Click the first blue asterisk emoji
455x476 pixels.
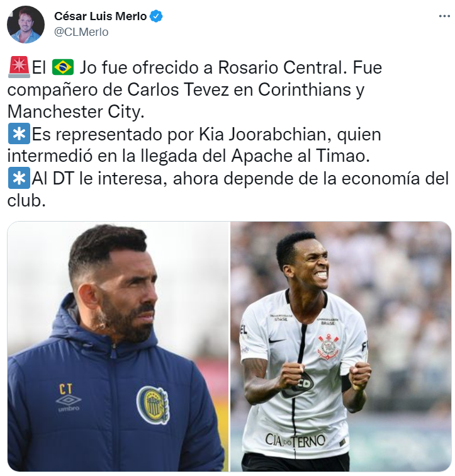(19, 133)
